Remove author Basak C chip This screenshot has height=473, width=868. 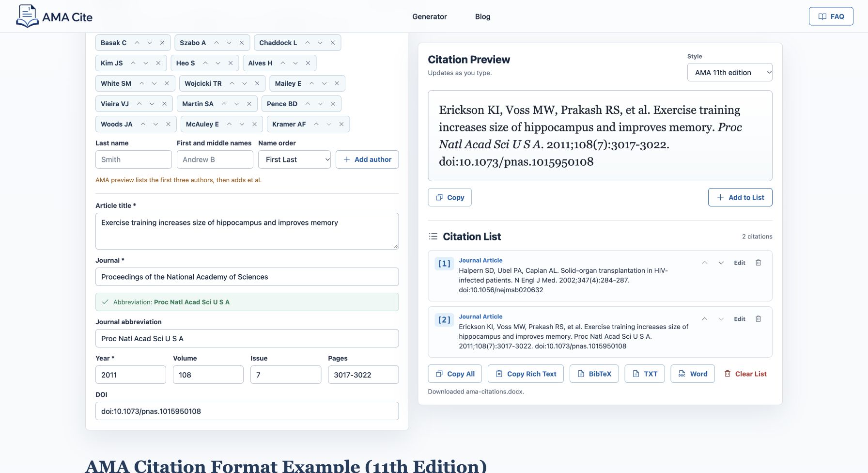(162, 43)
